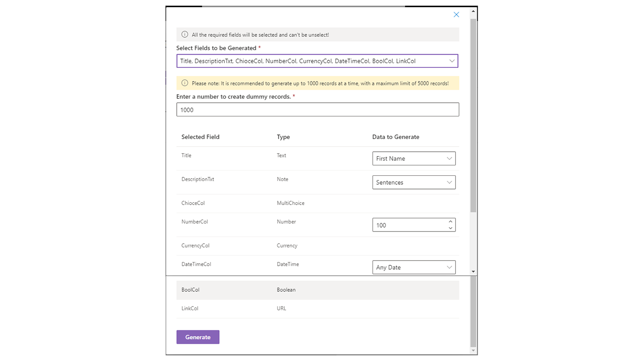Click the Data to Generate column header
Screen dimensions: 644x362
[396, 137]
